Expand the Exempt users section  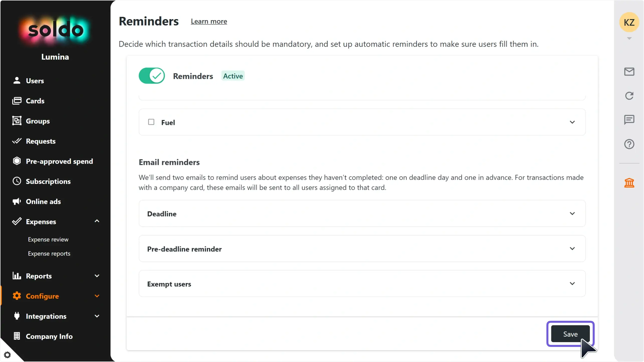[572, 284]
